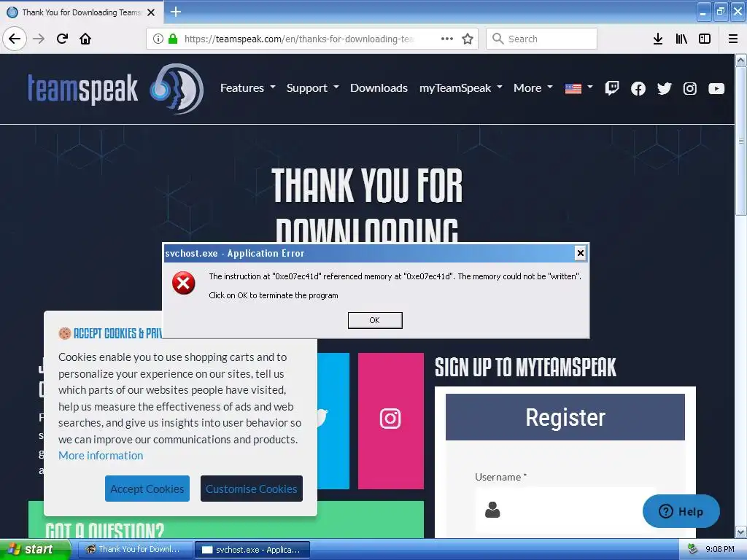Open the Library bookshelf icon
This screenshot has width=747, height=560.
(x=681, y=39)
